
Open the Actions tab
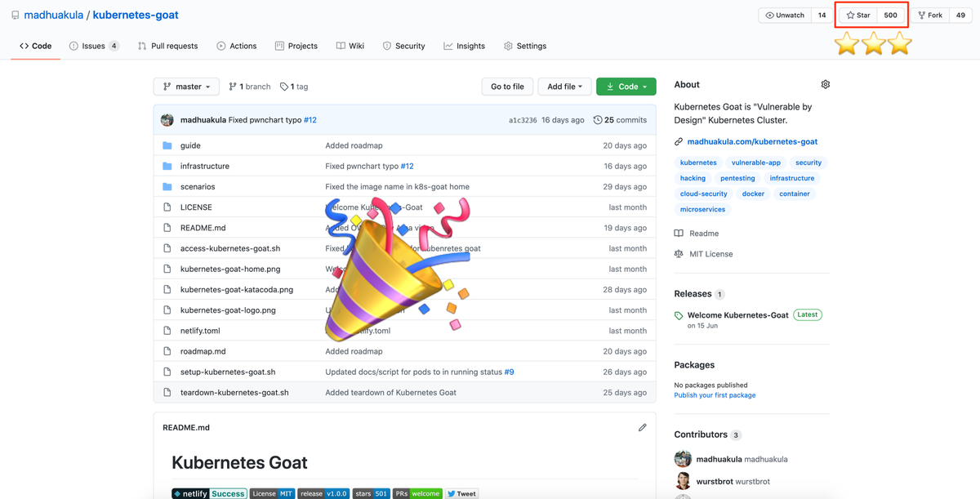(237, 46)
